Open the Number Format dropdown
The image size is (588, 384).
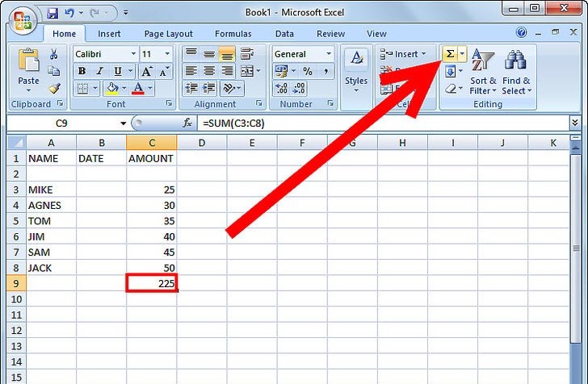click(329, 54)
